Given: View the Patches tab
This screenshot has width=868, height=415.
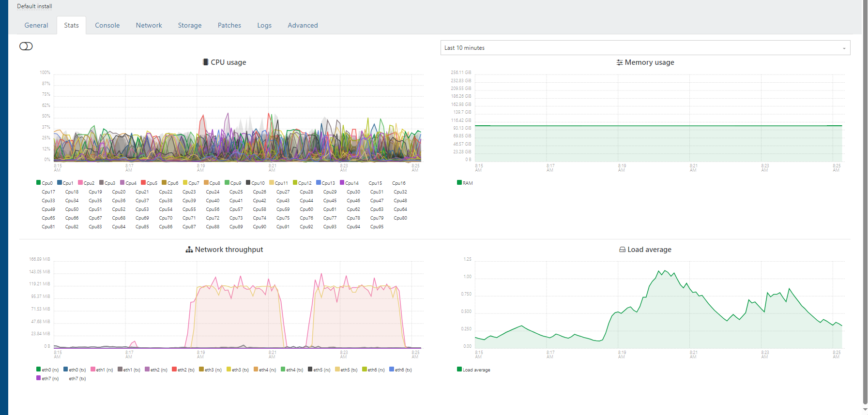Looking at the screenshot, I should click(229, 25).
